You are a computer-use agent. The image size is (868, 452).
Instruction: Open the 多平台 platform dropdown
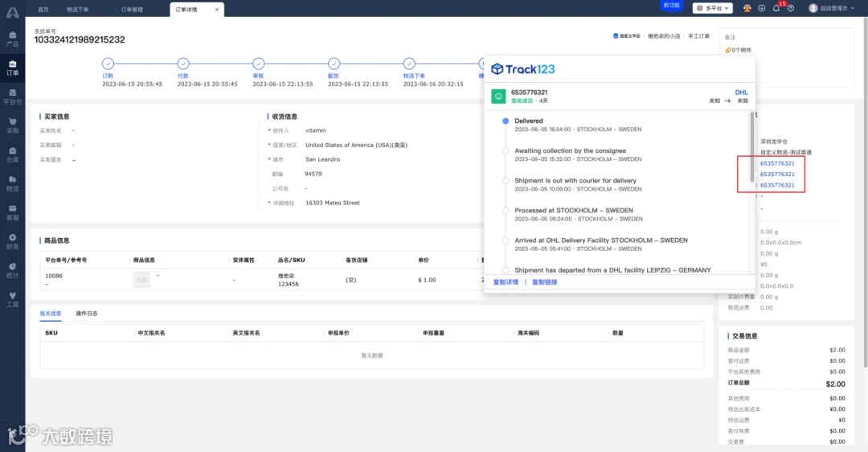pyautogui.click(x=712, y=8)
